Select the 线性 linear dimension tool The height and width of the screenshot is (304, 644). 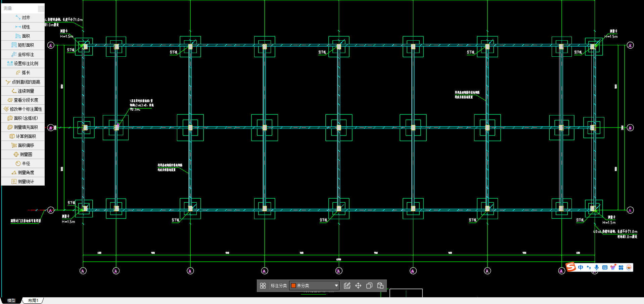(23, 27)
